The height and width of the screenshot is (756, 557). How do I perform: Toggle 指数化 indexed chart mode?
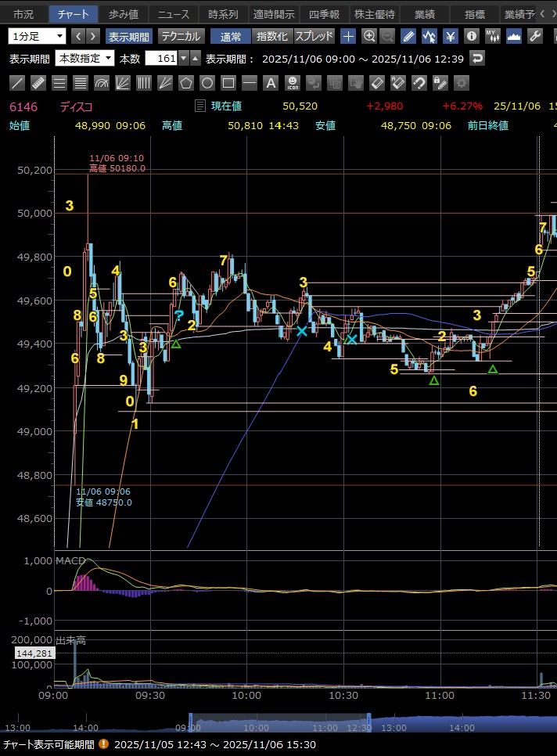click(x=272, y=36)
